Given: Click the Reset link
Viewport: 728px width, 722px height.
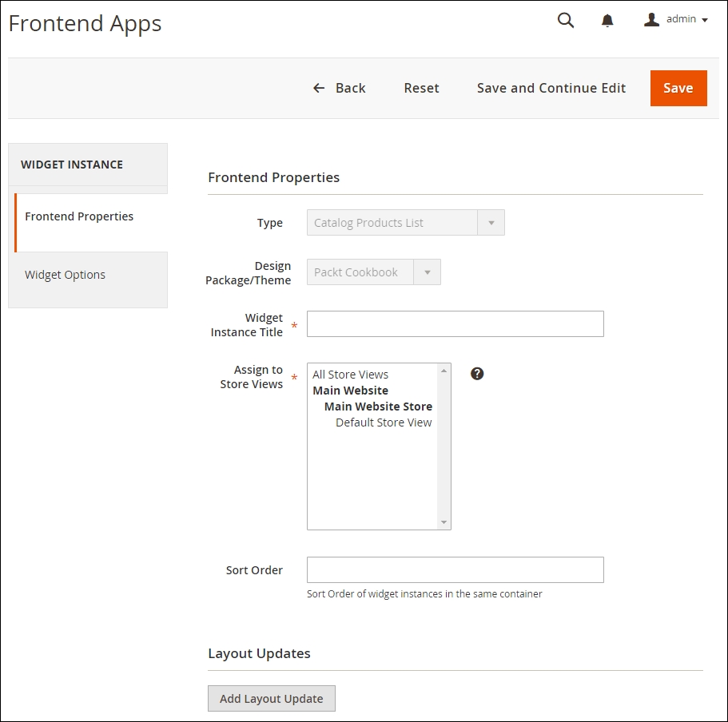Looking at the screenshot, I should point(421,88).
